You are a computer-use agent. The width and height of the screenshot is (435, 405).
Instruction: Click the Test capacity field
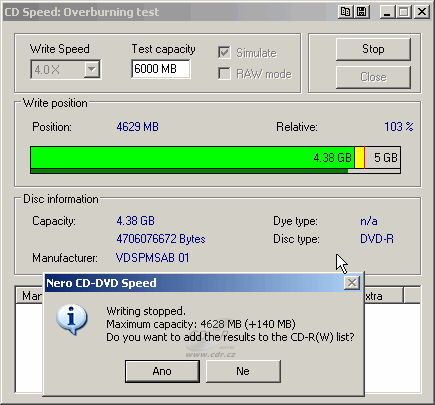(161, 69)
